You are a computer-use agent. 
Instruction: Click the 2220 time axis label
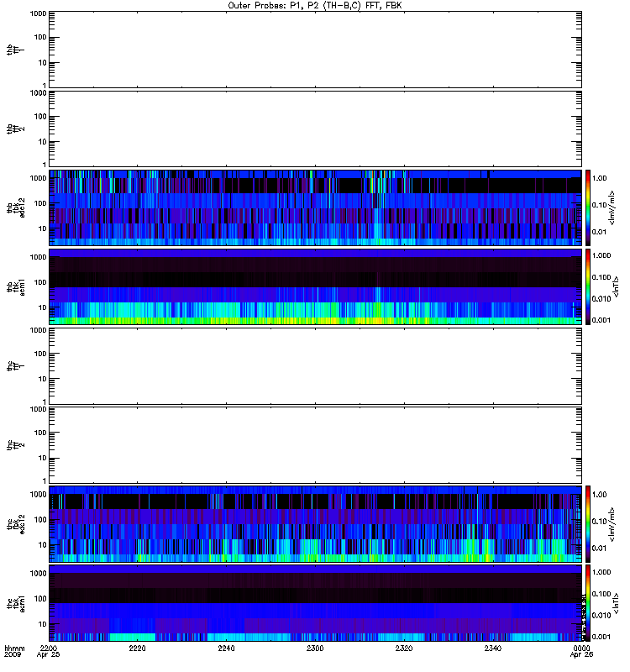137,648
